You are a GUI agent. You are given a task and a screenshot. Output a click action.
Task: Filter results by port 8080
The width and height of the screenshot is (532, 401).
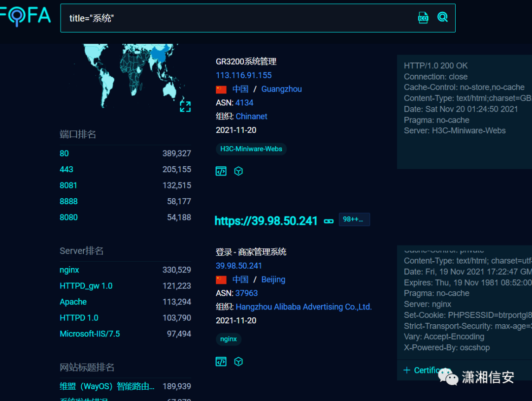[x=69, y=217]
